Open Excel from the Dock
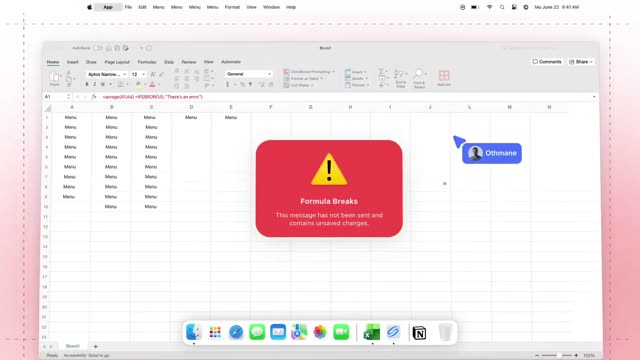This screenshot has width=640, height=360. 371,332
